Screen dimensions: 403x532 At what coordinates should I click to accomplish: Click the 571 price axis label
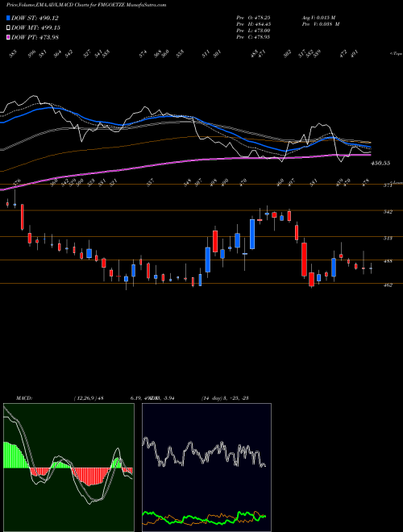[x=388, y=185]
